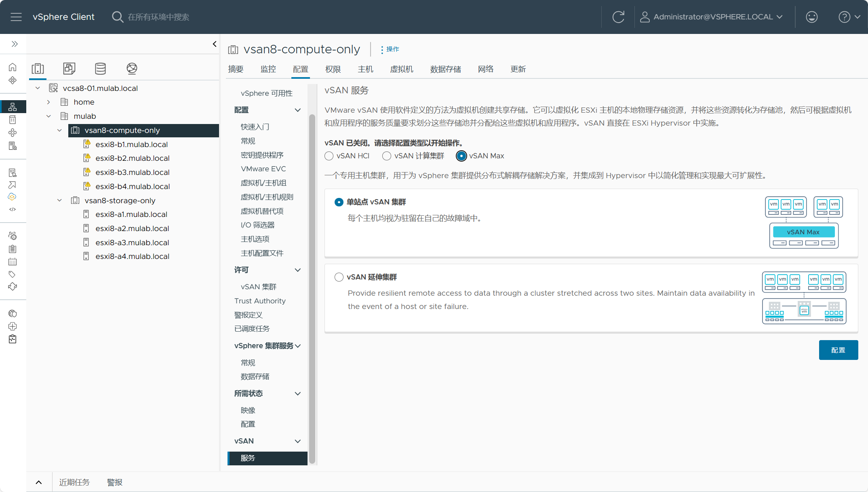The height and width of the screenshot is (492, 868).
Task: Select host esxi8-a3.mulab.local
Action: pos(132,243)
